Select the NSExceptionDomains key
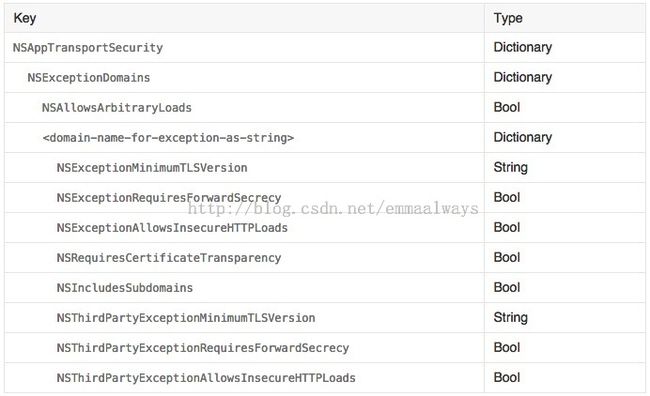Screen dimensions: 650x396 point(89,78)
